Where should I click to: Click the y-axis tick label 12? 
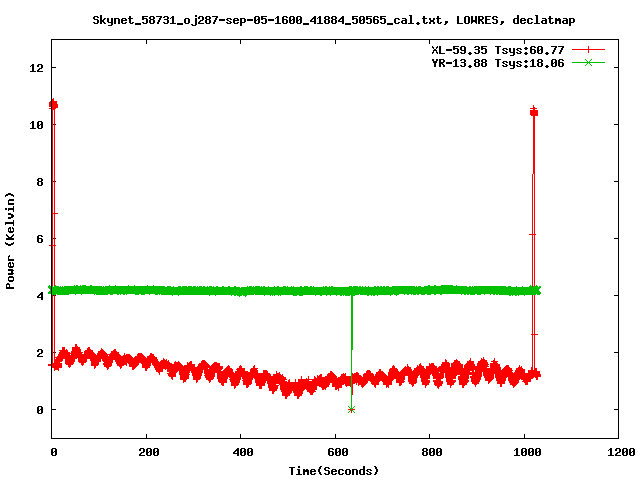36,68
